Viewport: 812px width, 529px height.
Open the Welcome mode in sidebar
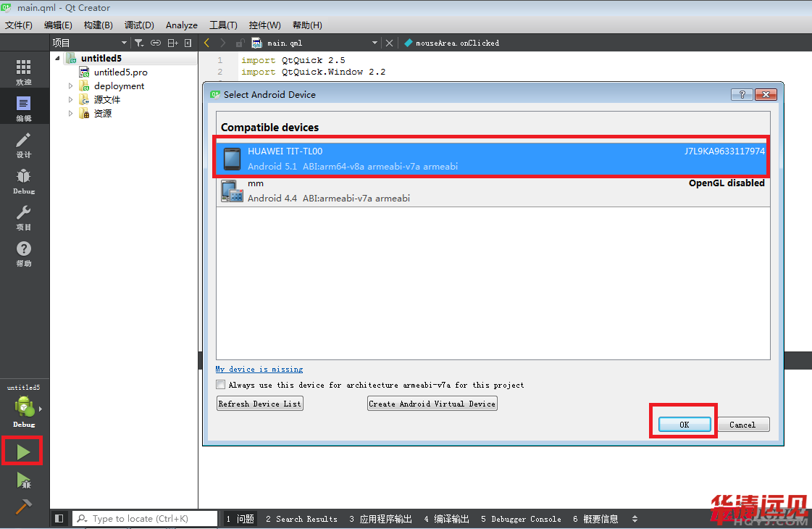click(x=24, y=72)
